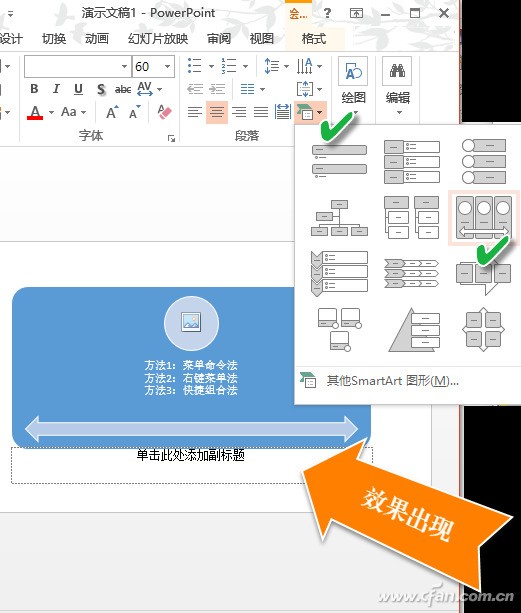Click Increase List Level icon
521x613 pixels.
click(x=217, y=89)
